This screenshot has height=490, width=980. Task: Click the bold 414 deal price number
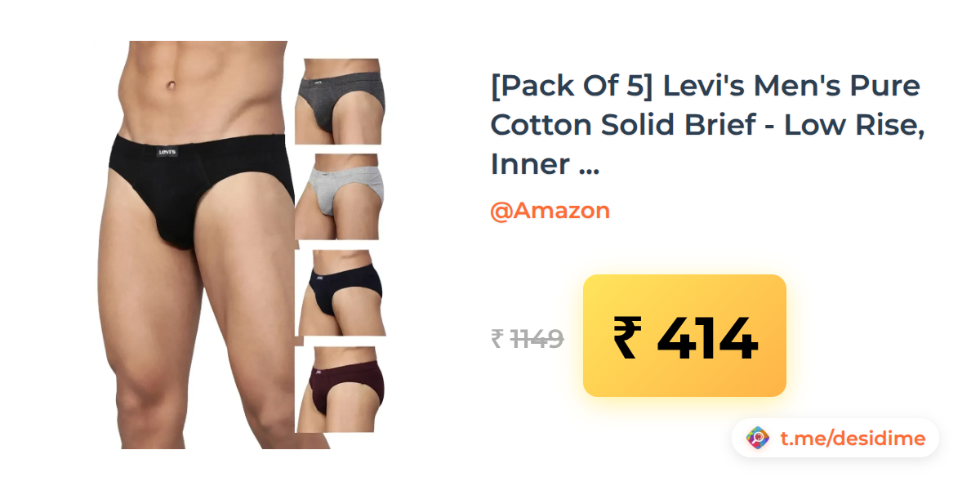709,339
